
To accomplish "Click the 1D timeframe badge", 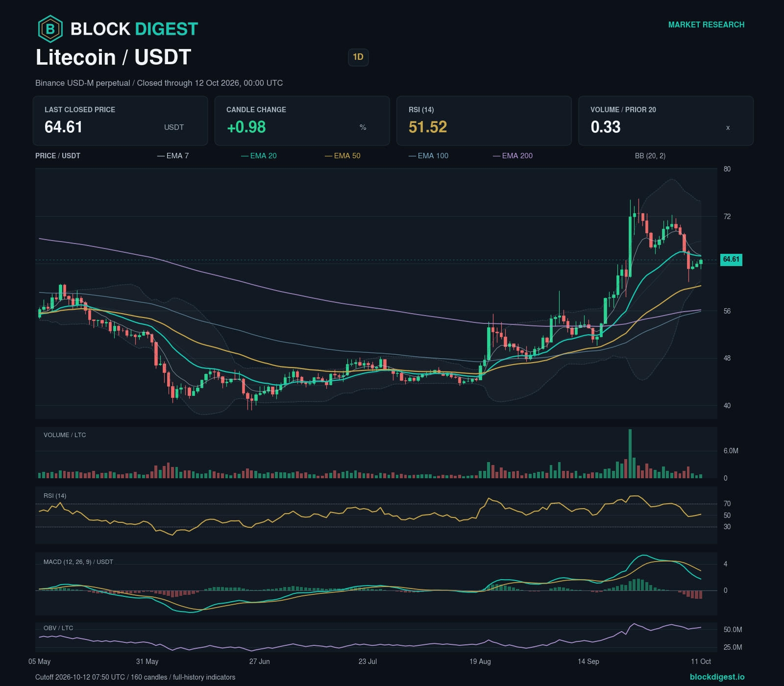I will [358, 57].
